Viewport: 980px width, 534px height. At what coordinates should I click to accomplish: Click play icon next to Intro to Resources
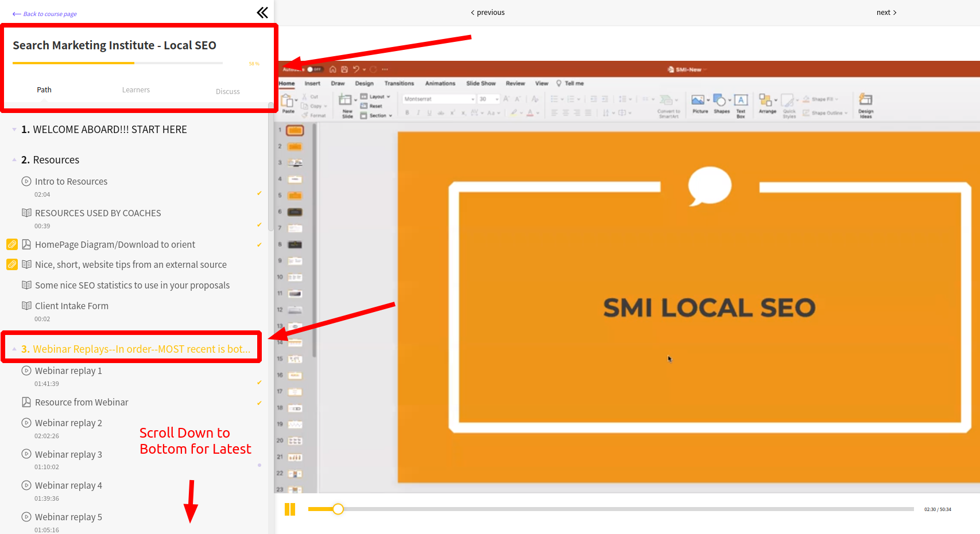pyautogui.click(x=26, y=181)
